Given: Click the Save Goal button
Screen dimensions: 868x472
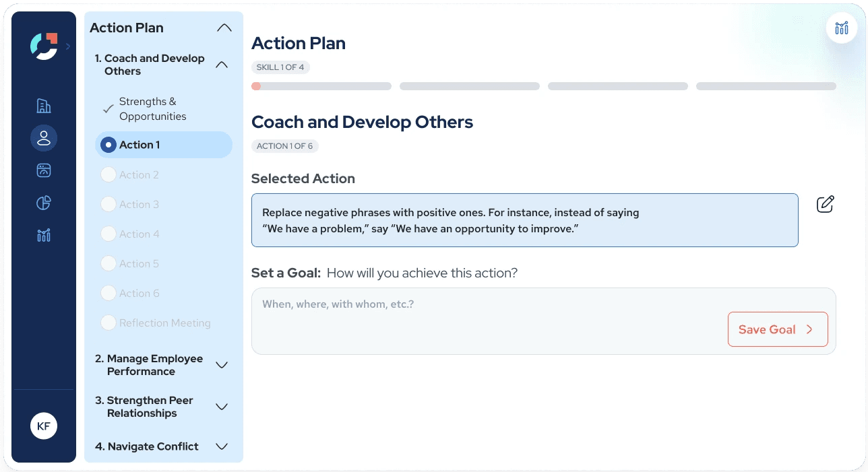Looking at the screenshot, I should [777, 329].
